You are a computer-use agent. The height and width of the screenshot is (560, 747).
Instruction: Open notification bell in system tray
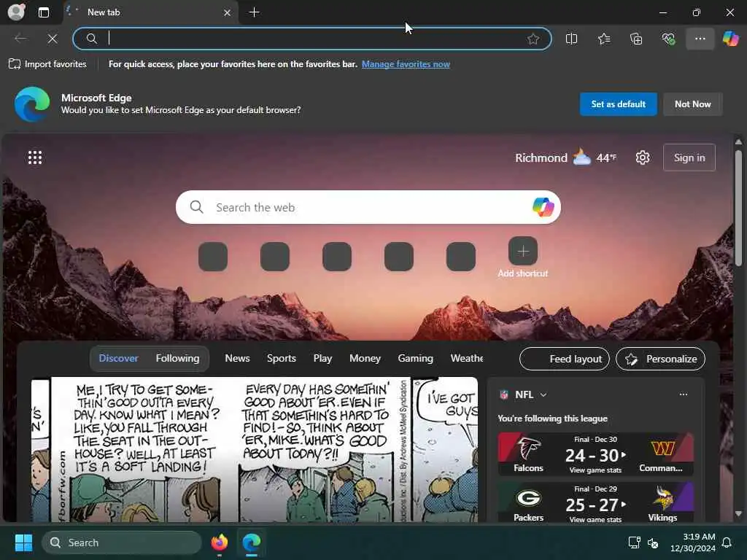point(727,542)
